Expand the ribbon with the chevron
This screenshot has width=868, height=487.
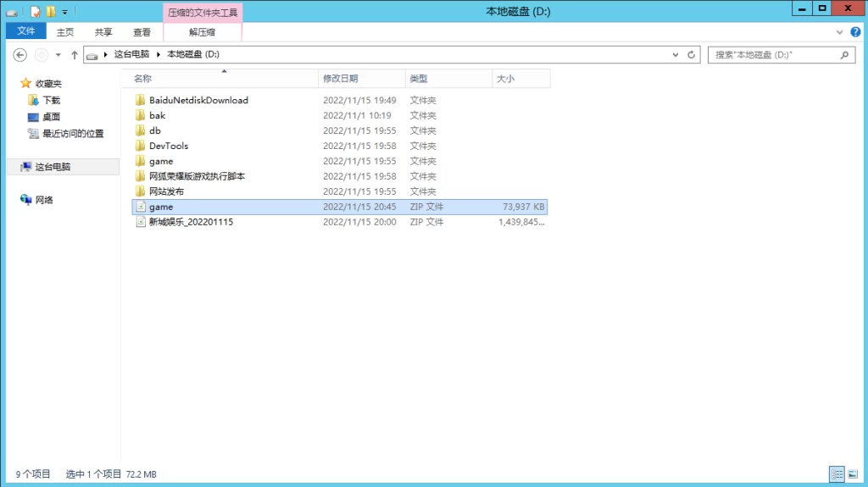(838, 32)
